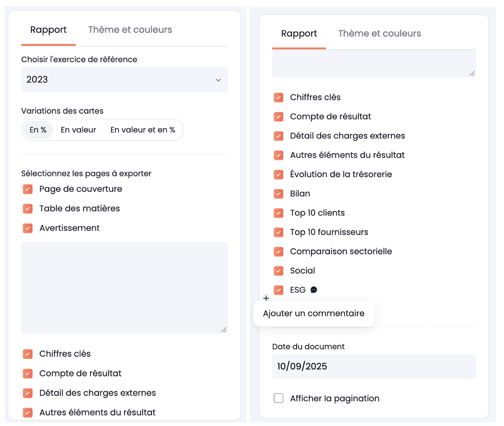Click the plus icon below ESG
The image size is (504, 426).
[x=266, y=298]
